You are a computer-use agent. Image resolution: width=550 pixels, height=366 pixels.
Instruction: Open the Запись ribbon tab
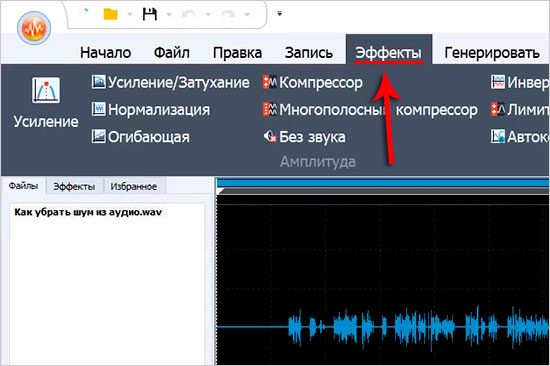point(309,53)
